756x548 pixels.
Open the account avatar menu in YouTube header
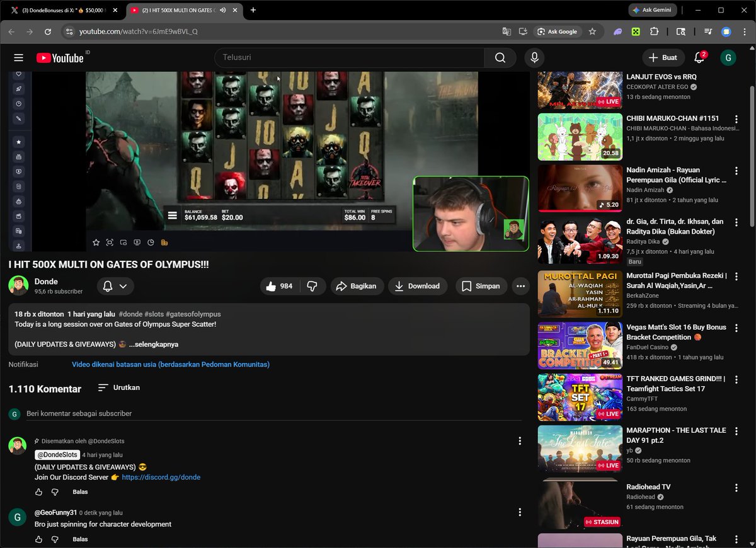click(728, 58)
